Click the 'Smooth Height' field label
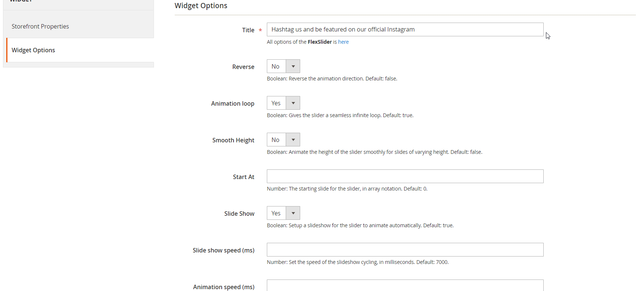The width and height of the screenshot is (644, 291). click(233, 140)
